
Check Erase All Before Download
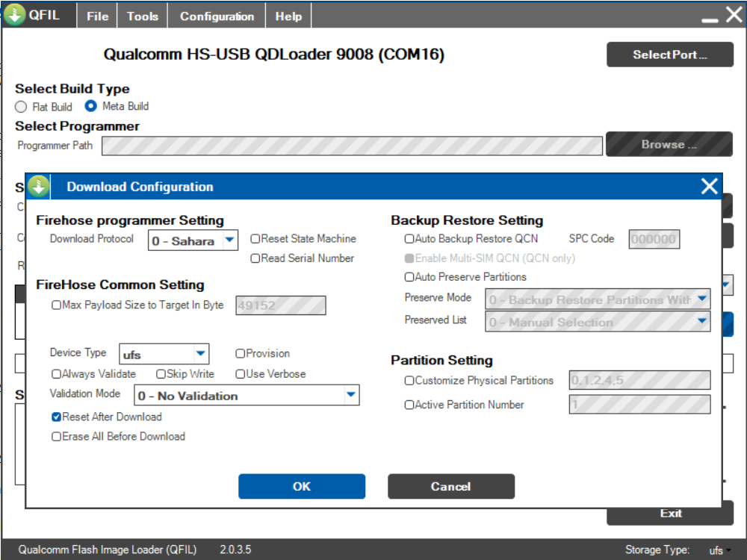point(56,436)
